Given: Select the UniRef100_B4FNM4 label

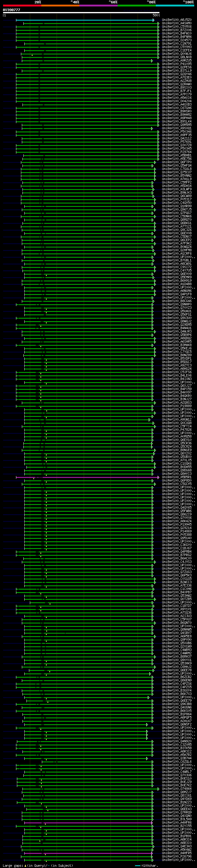Looking at the screenshot, I should pos(177,37).
